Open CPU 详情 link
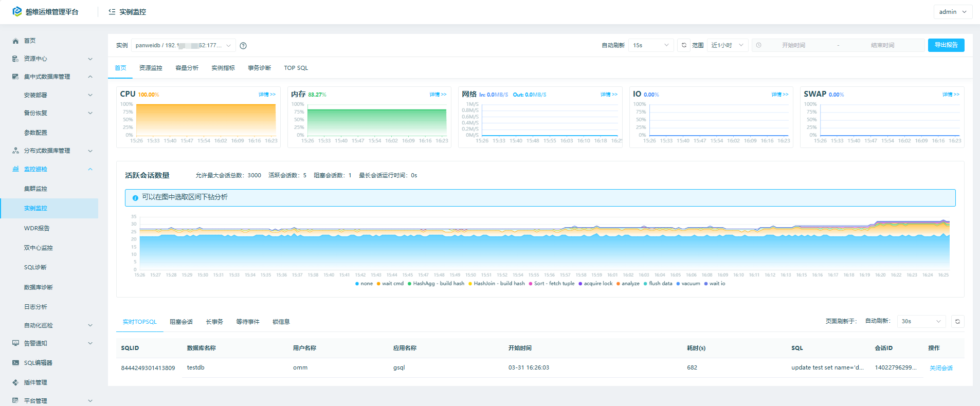The height and width of the screenshot is (406, 980). tap(267, 95)
